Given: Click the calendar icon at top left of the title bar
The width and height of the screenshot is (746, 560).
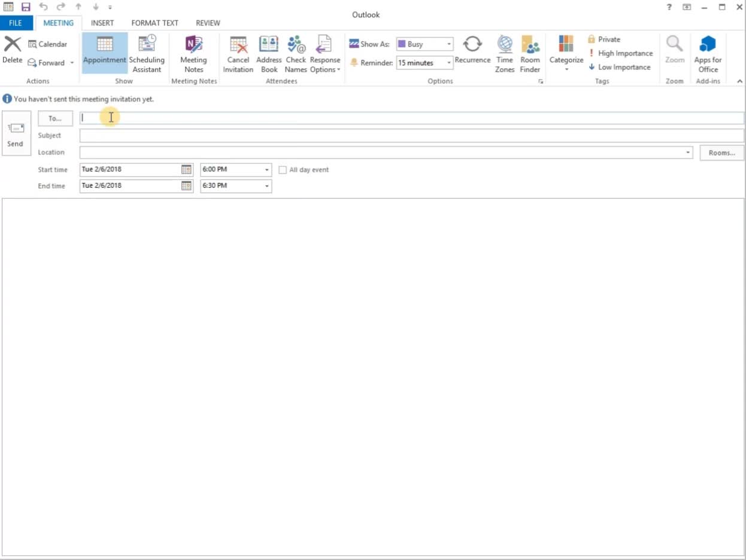Looking at the screenshot, I should (8, 7).
